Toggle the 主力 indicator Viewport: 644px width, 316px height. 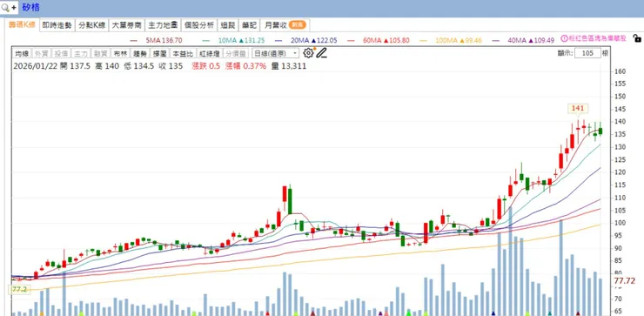[x=80, y=53]
